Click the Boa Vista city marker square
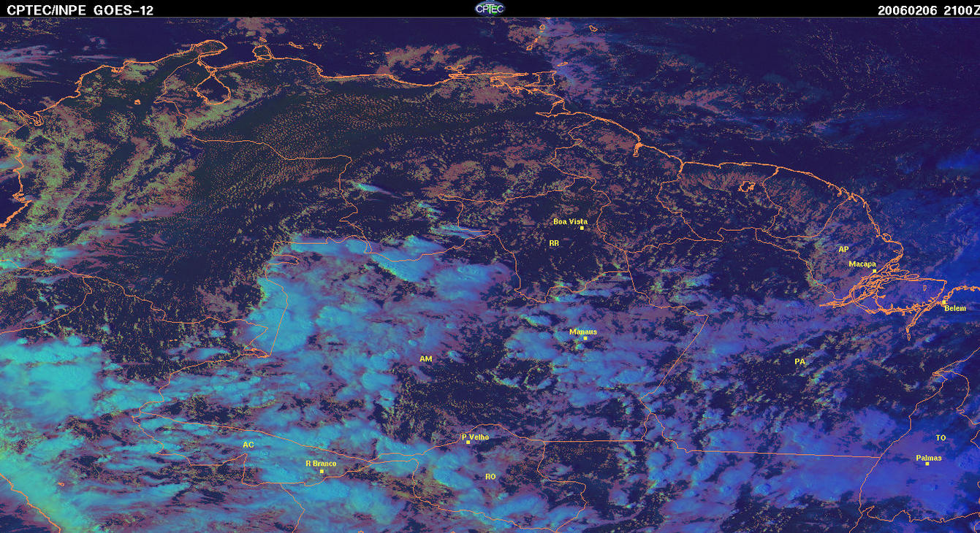 click(x=582, y=228)
